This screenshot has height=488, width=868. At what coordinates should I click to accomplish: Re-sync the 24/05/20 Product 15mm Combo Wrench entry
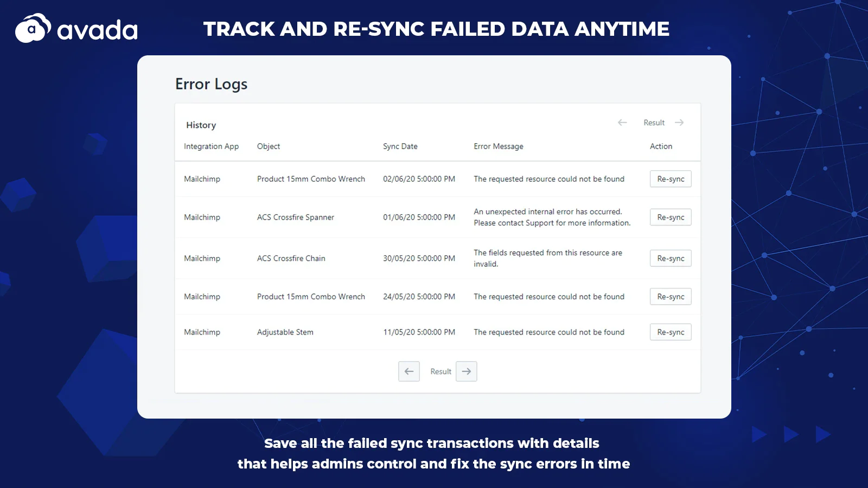671,297
